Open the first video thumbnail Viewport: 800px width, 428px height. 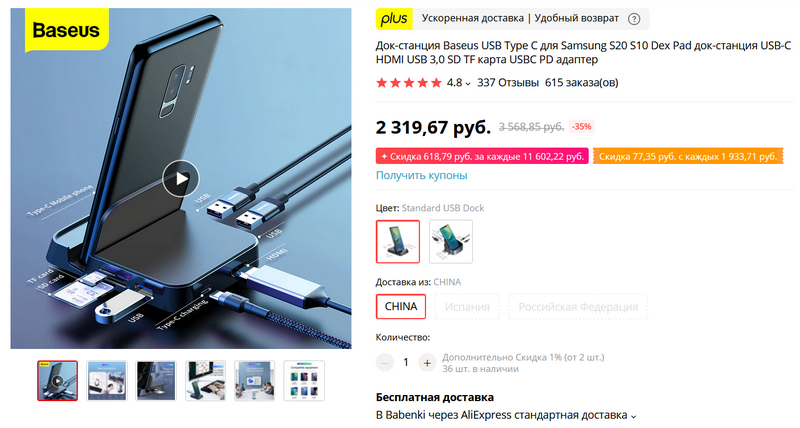58,381
